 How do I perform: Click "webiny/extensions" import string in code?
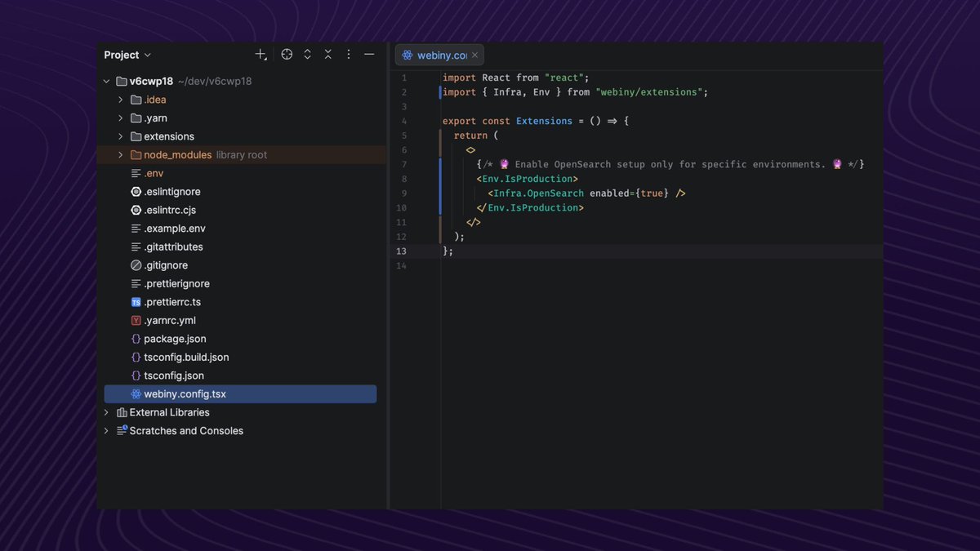[649, 92]
